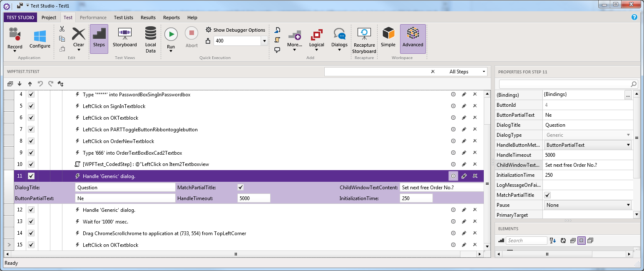Switch to the Simple workspace

point(388,34)
